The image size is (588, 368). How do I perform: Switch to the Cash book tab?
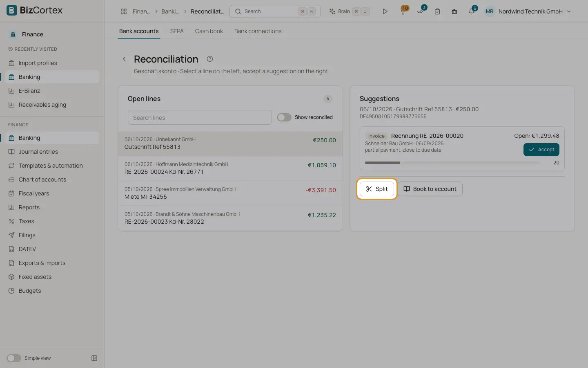click(x=209, y=31)
